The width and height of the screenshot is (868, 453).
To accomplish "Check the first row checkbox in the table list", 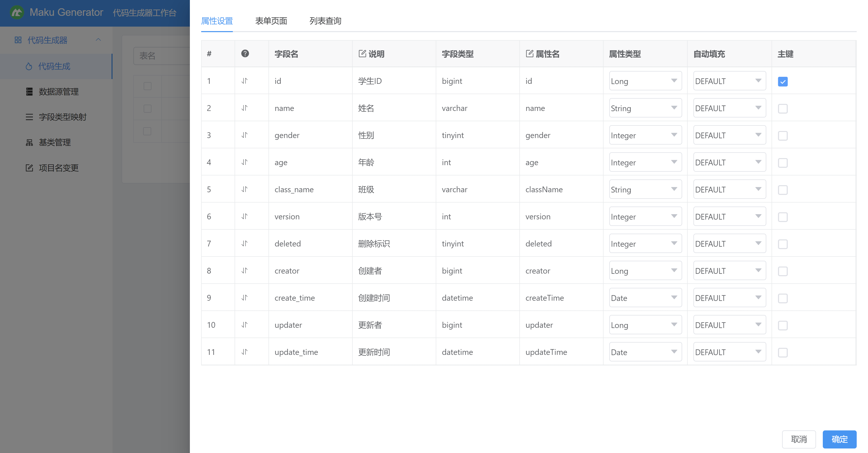I will 147,86.
